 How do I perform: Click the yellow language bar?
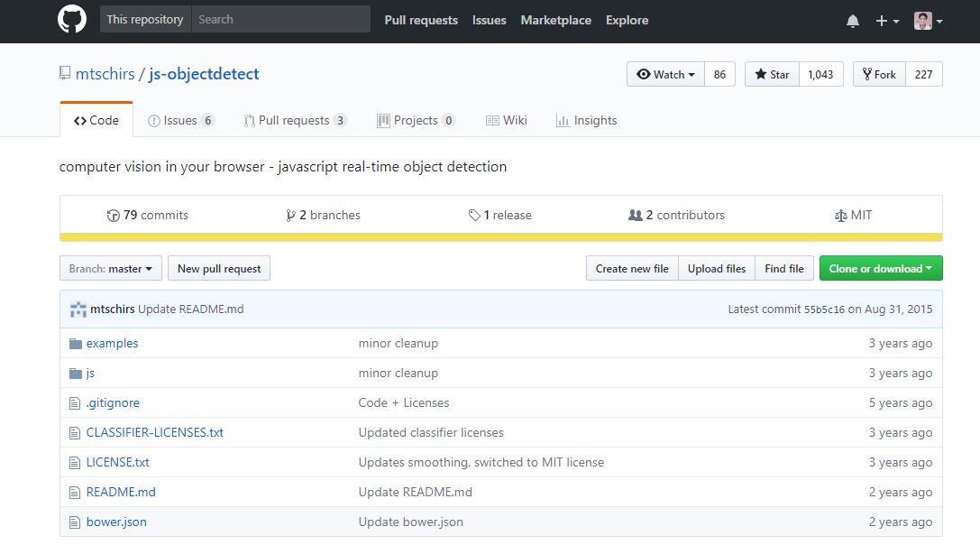click(501, 237)
